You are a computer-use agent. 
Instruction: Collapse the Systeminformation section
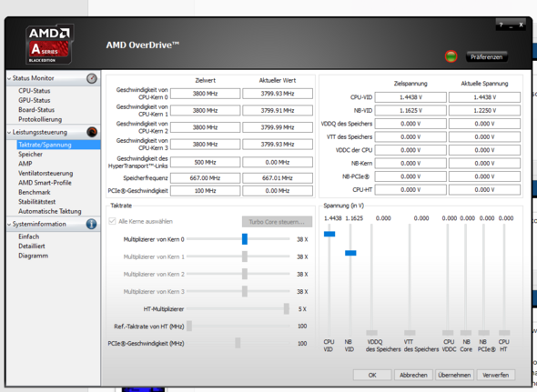point(9,225)
